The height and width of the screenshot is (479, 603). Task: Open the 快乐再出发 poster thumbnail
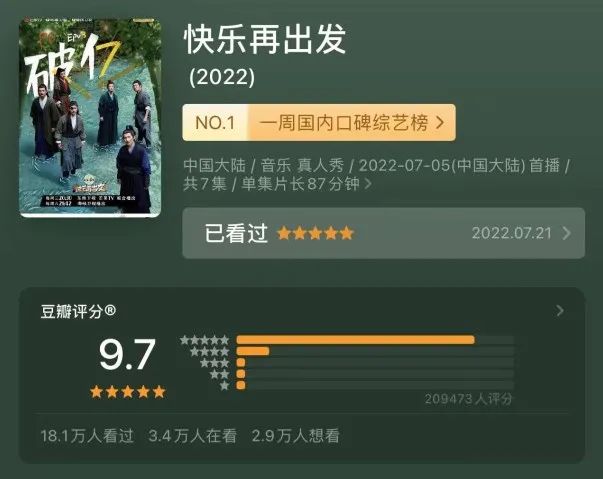[x=90, y=117]
